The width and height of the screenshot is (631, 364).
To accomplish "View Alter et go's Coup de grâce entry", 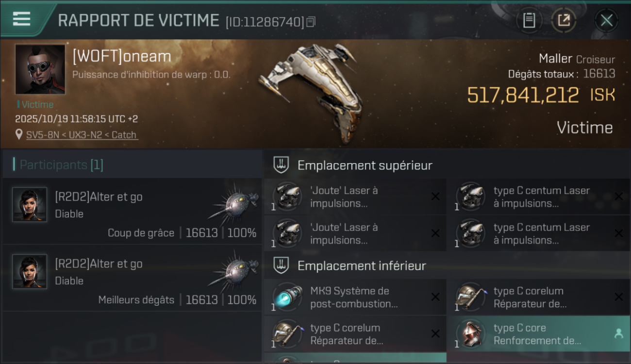I will coord(132,211).
